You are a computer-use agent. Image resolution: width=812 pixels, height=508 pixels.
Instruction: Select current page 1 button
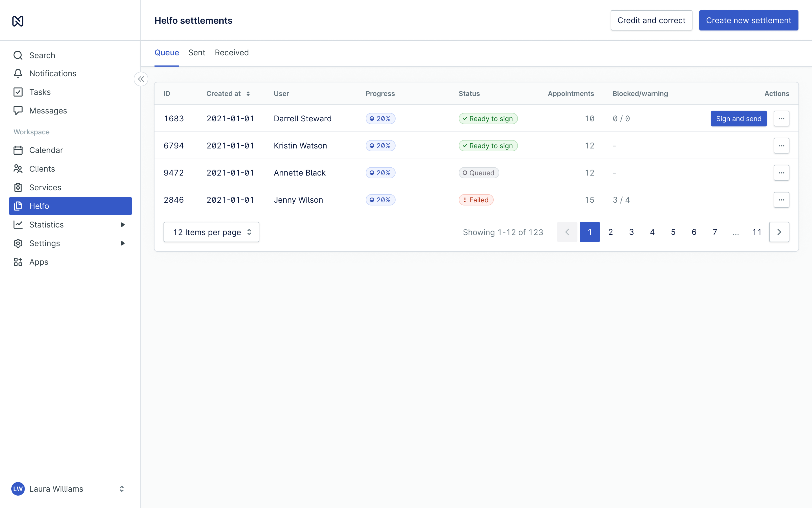(590, 232)
